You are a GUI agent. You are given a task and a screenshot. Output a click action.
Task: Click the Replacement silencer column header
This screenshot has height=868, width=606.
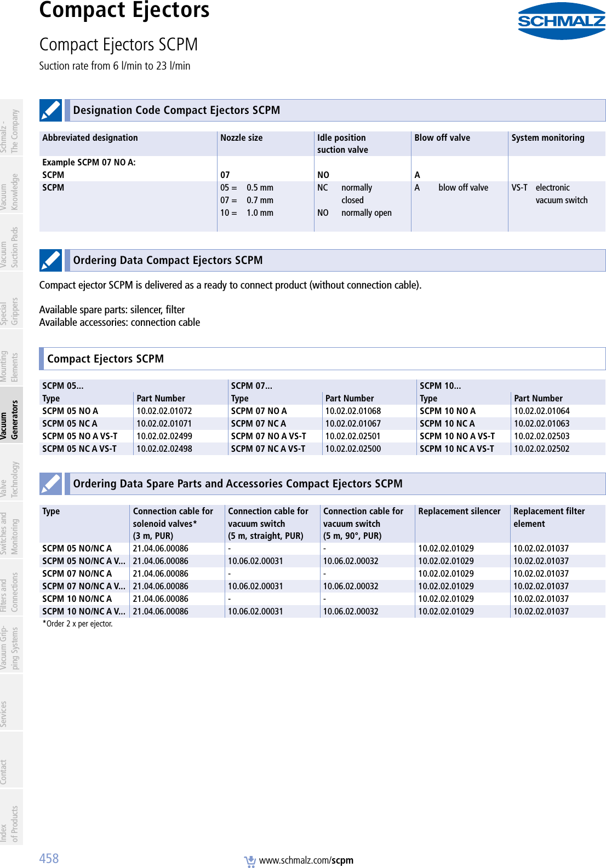point(459,511)
